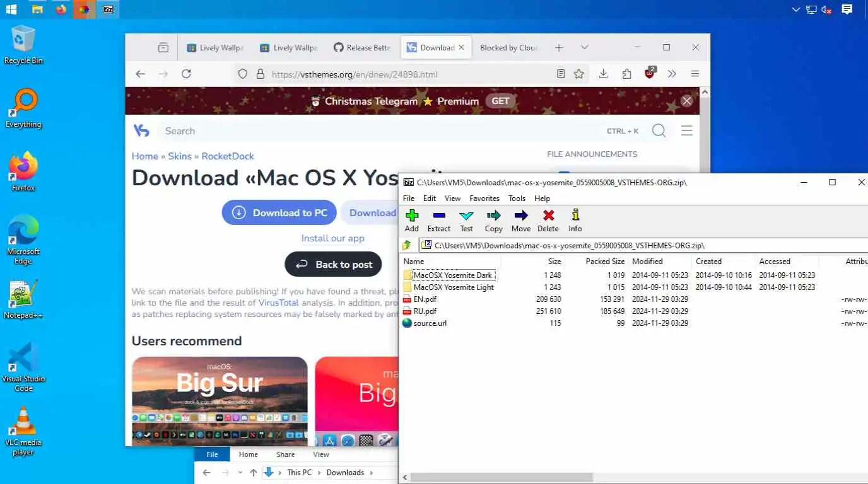Run the Test tool in 7-Zip
The height and width of the screenshot is (484, 868).
466,221
